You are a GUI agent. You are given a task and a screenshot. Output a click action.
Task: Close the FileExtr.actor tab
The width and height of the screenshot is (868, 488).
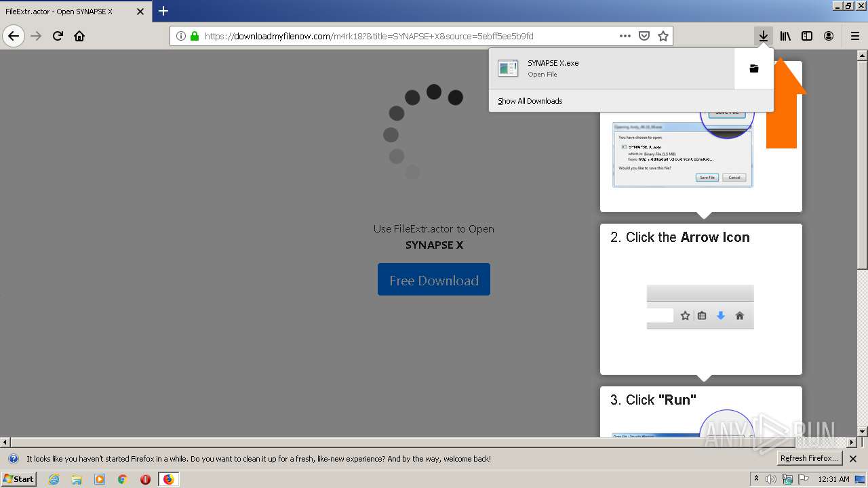click(x=140, y=12)
